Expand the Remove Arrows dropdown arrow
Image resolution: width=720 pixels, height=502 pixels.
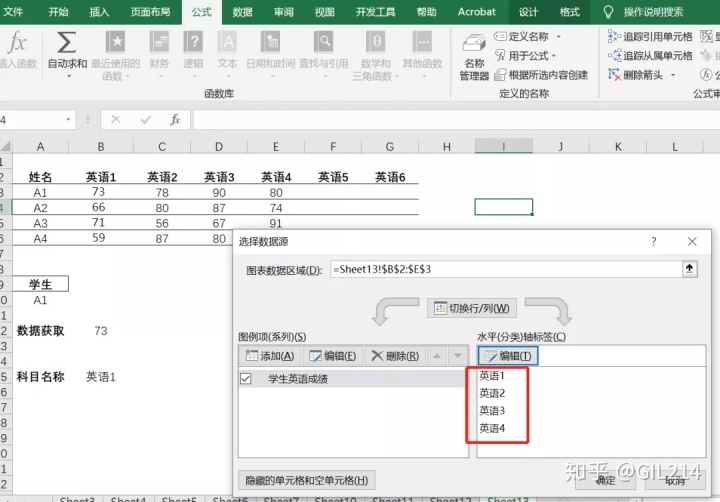click(673, 75)
